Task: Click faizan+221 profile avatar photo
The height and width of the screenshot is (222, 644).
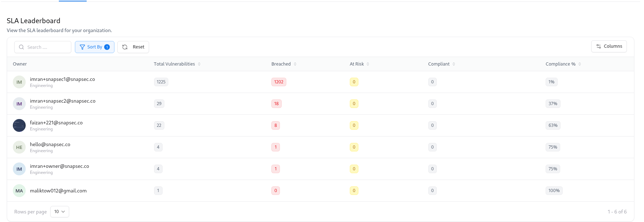Action: (19, 125)
